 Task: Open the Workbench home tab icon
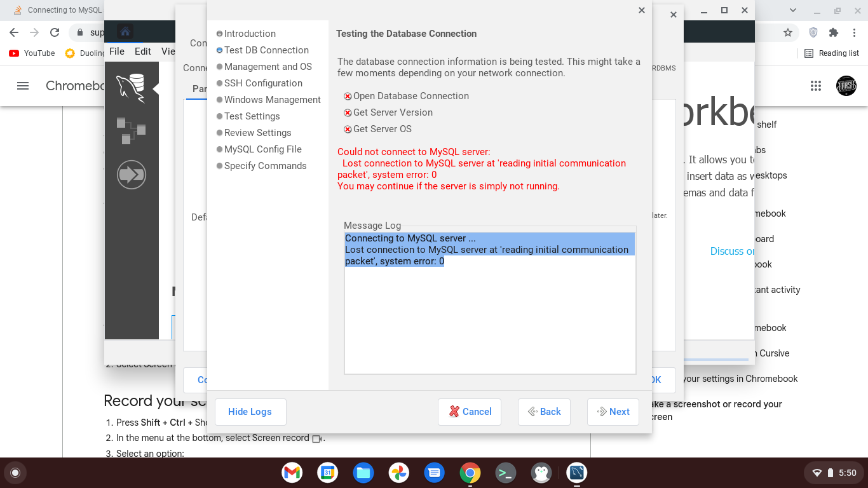[125, 31]
